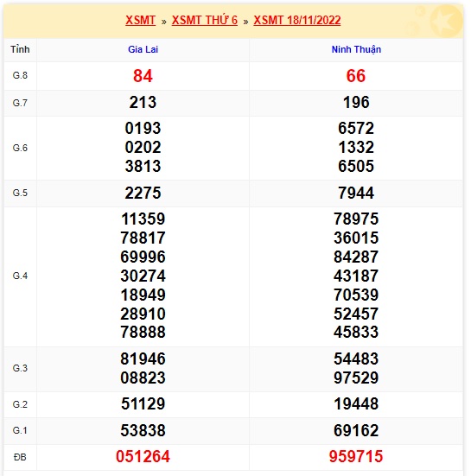Select Gia Lai number 0193
This screenshot has width=471, height=476.
[143, 128]
